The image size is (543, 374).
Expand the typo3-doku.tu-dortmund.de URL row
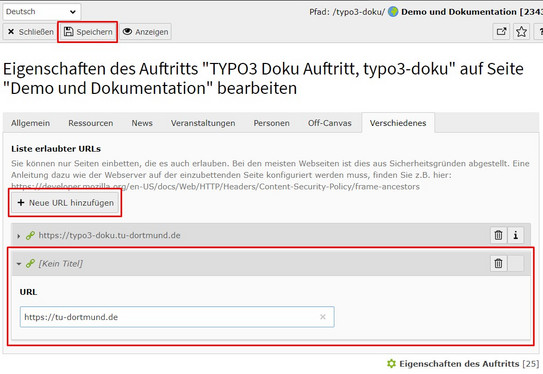[x=18, y=236]
